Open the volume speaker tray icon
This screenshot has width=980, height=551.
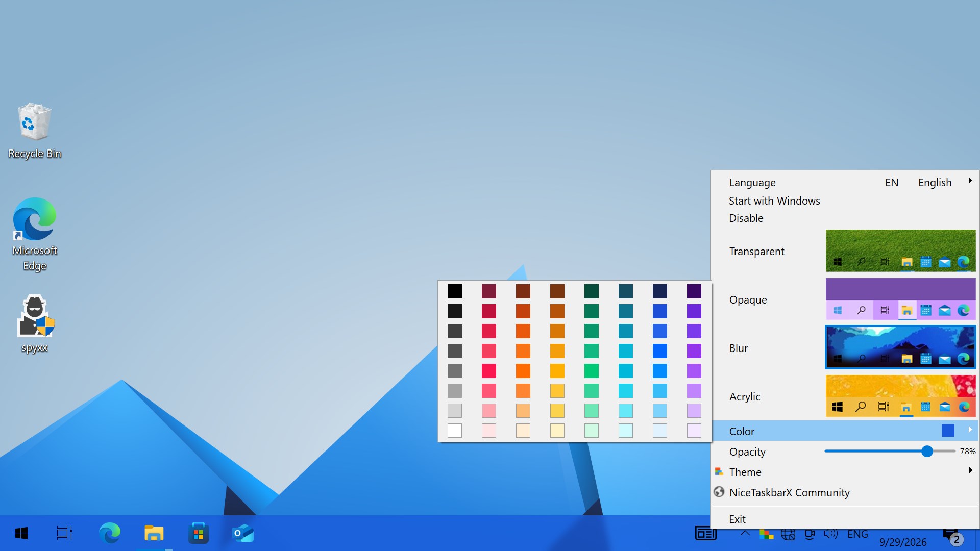[x=831, y=534]
